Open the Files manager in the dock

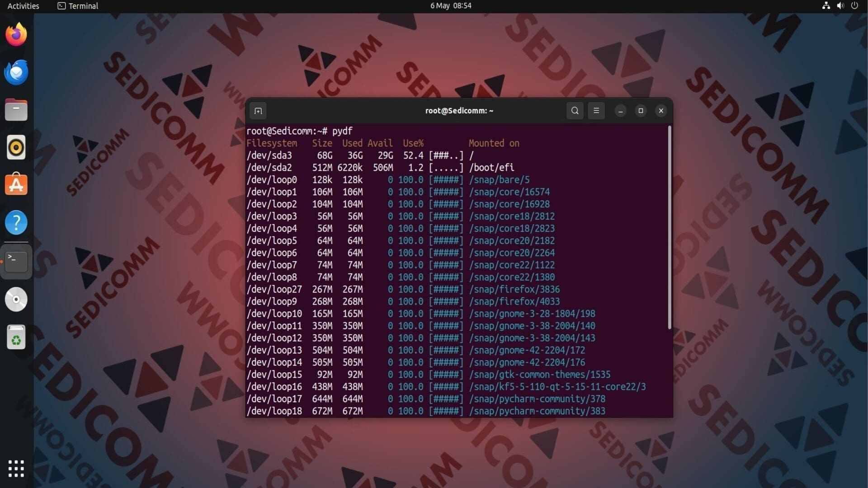point(16,110)
